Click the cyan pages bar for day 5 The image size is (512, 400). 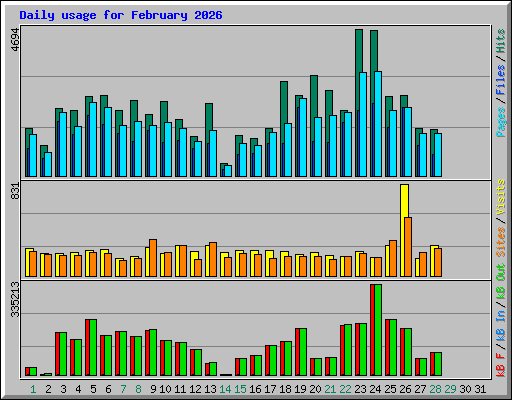click(x=93, y=139)
